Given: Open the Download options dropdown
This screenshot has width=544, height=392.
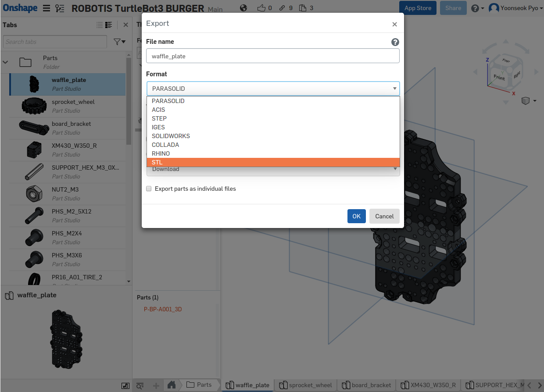Looking at the screenshot, I should (273, 171).
